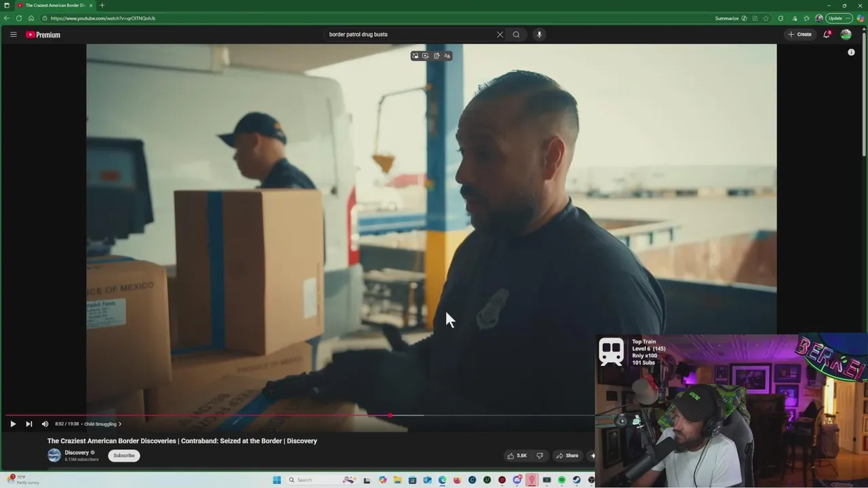868x488 pixels.
Task: Open a new browser tab
Action: 102,5
